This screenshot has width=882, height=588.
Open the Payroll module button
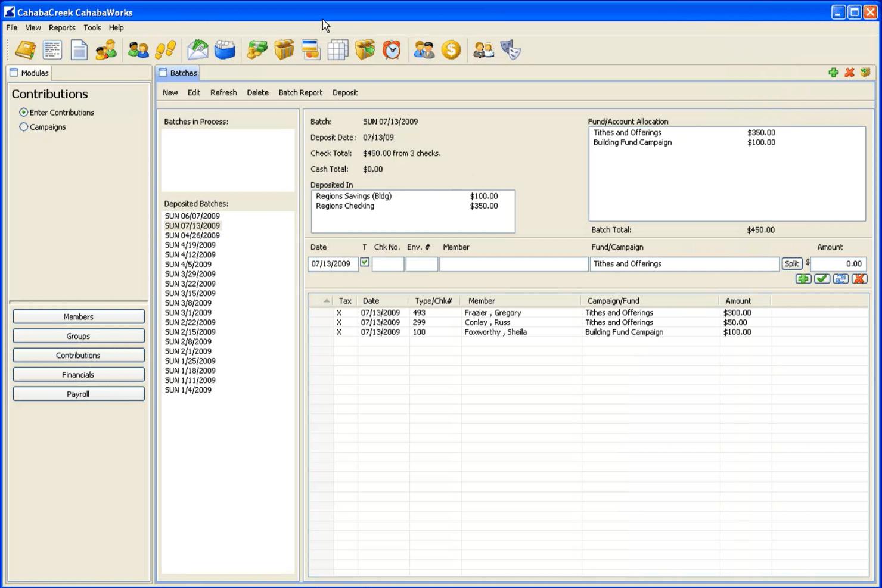pos(79,394)
